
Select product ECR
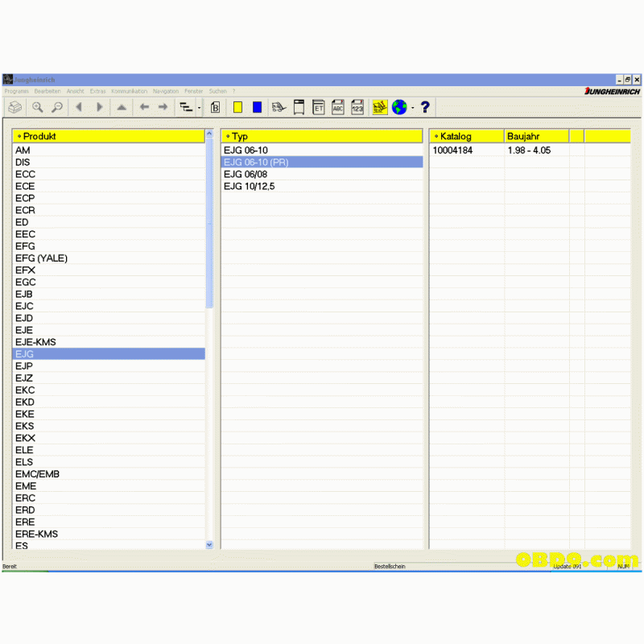pyautogui.click(x=109, y=210)
